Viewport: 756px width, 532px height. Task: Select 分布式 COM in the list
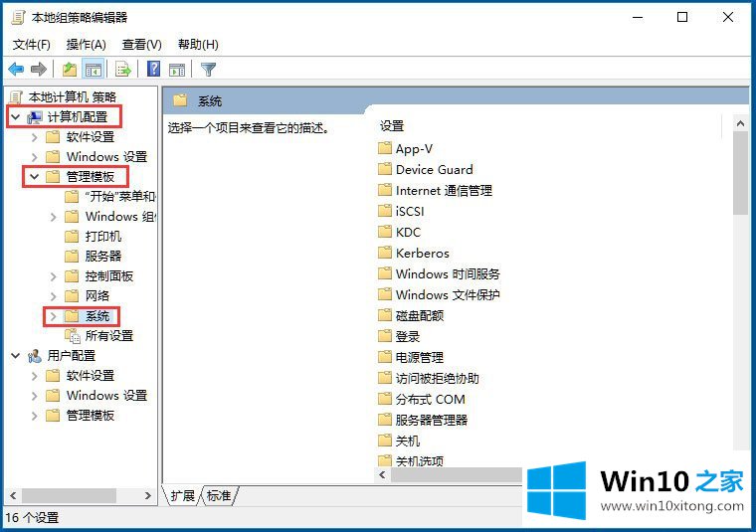(x=431, y=399)
